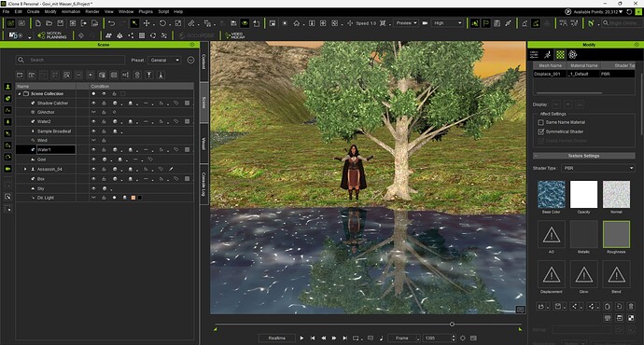This screenshot has width=644, height=345.
Task: Choose the Select object arrow tool
Action: (x=134, y=23)
